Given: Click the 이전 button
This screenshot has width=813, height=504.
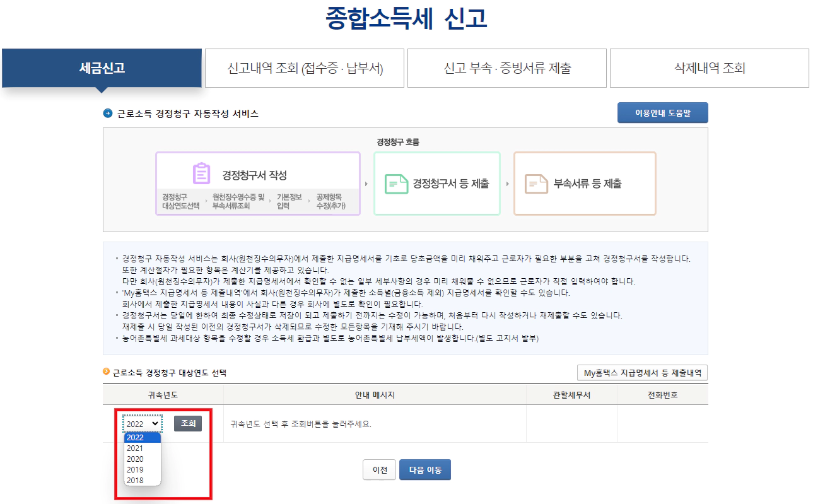Looking at the screenshot, I should point(379,469).
